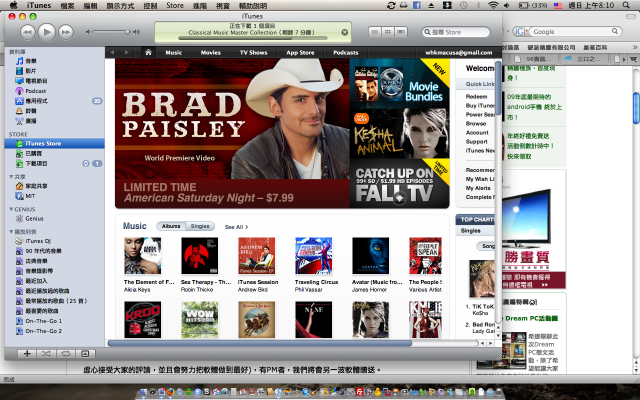Click the Play button
Image resolution: width=640 pixels, height=400 pixels.
(x=47, y=32)
